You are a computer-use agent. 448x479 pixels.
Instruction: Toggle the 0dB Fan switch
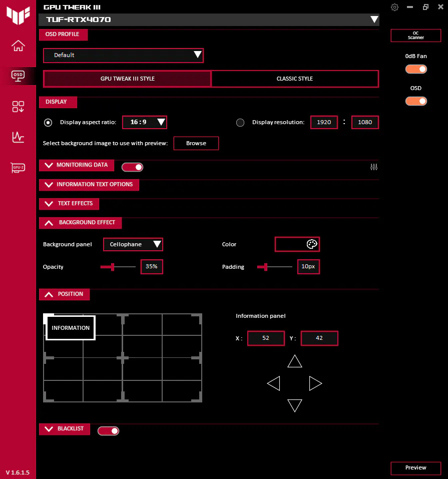click(x=416, y=69)
